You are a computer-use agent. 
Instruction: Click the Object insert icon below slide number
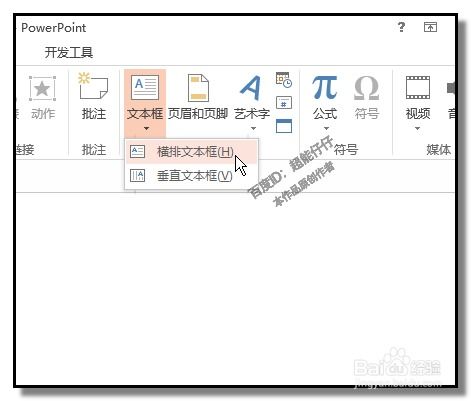(x=284, y=126)
